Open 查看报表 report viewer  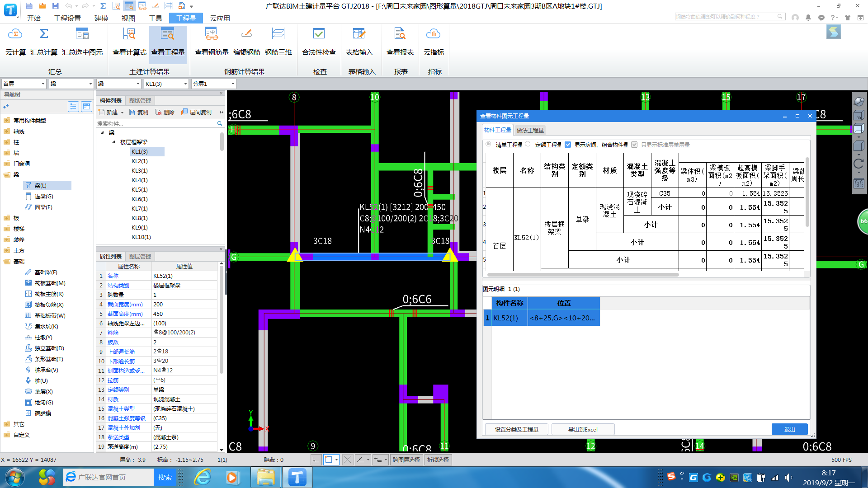[400, 42]
